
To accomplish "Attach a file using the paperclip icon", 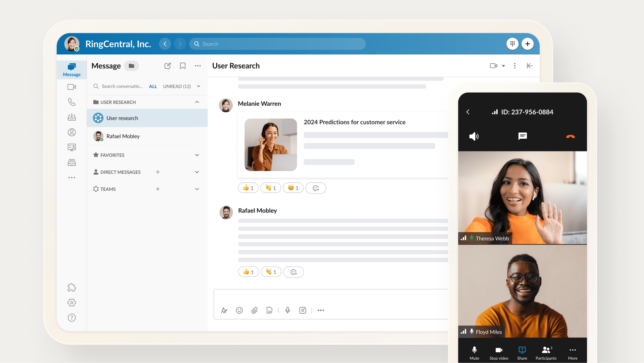I will click(254, 310).
